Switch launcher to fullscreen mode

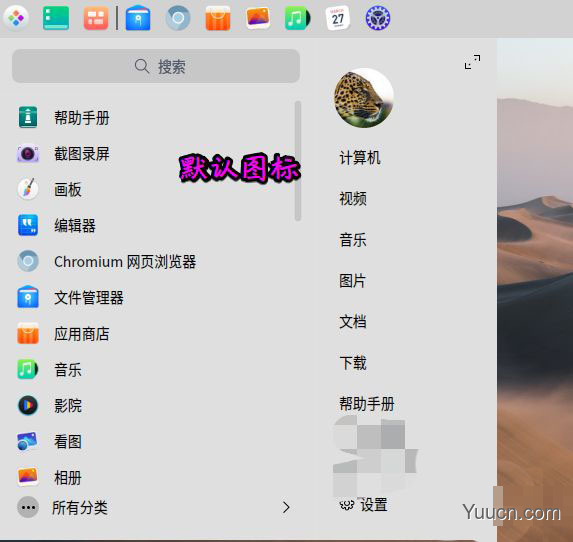click(473, 62)
